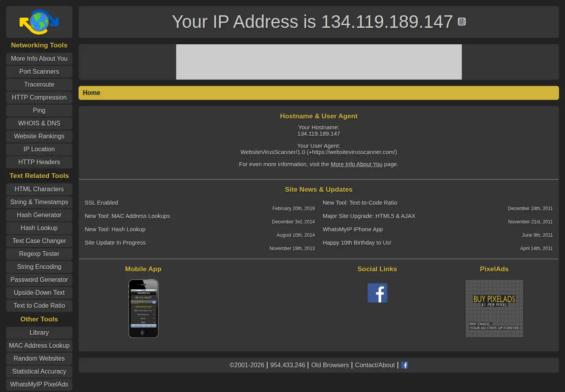The height and width of the screenshot is (392, 565).
Task: Go to Port Scanners tool
Action: [x=39, y=71]
